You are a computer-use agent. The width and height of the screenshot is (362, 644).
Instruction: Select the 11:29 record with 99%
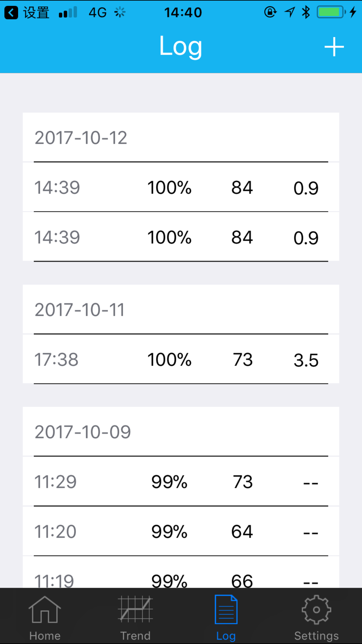[x=181, y=481]
